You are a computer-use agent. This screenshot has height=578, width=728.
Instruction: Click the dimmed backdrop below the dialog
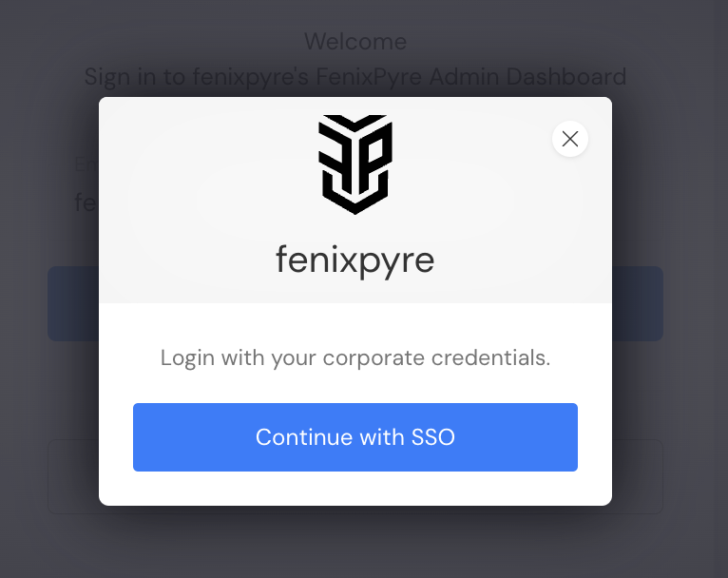(x=354, y=547)
